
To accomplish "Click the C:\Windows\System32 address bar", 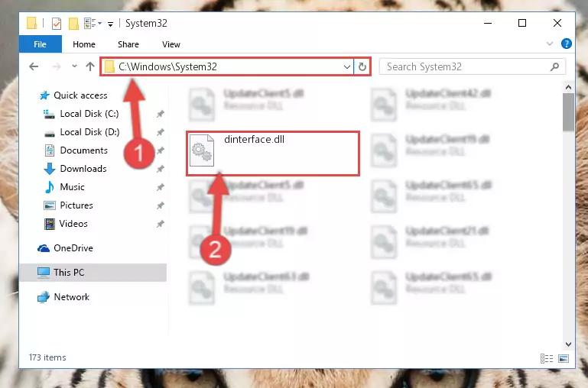I will [227, 66].
